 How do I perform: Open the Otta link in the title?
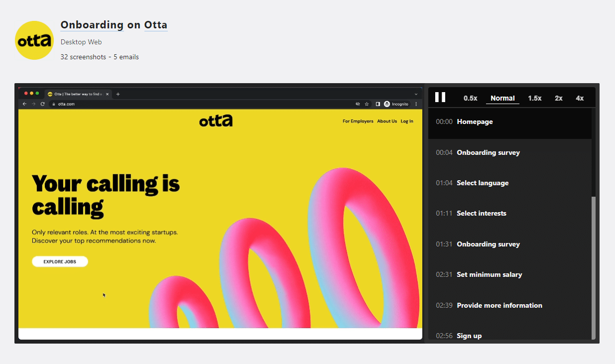click(156, 25)
